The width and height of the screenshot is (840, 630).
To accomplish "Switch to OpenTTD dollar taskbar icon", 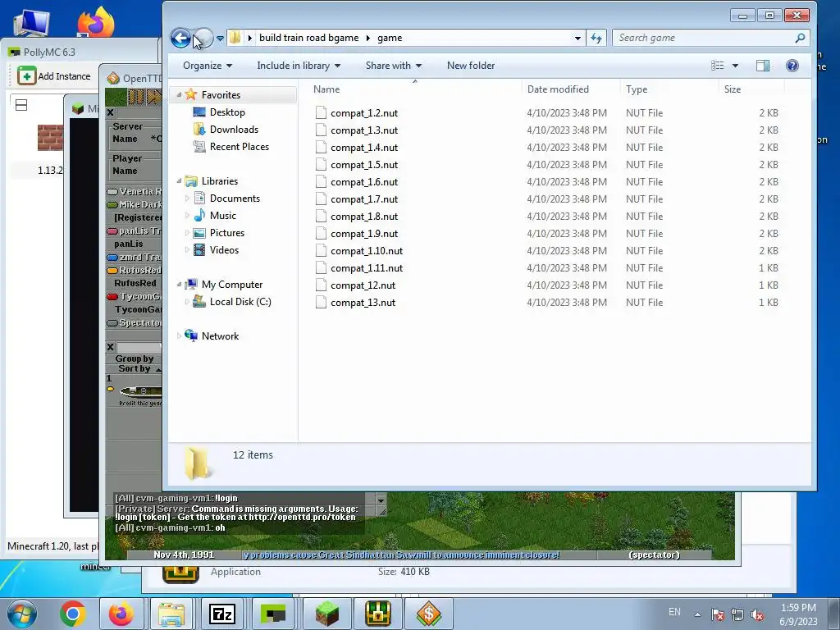I will click(428, 614).
